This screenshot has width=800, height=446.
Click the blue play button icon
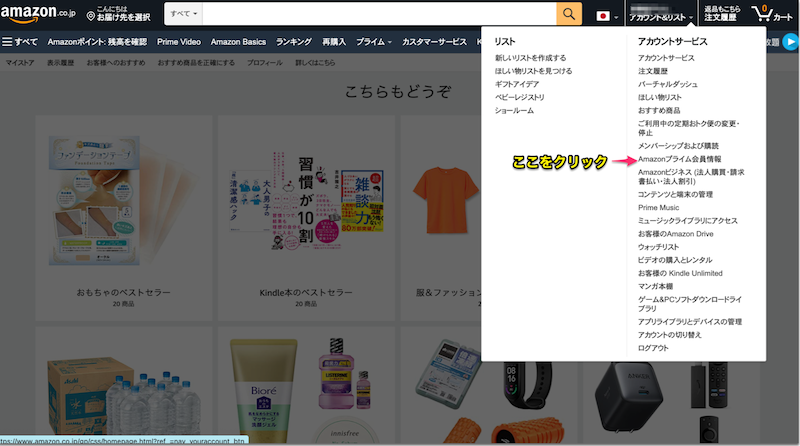coord(790,42)
